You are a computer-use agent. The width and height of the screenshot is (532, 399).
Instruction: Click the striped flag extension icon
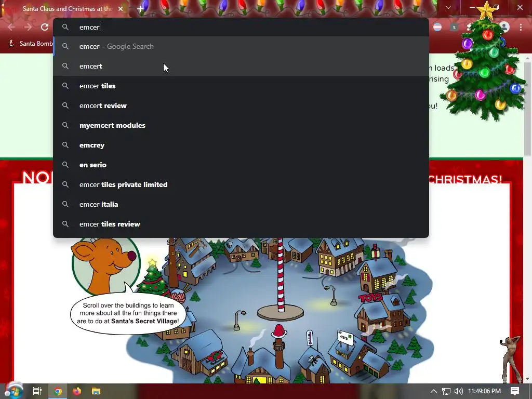tap(437, 27)
